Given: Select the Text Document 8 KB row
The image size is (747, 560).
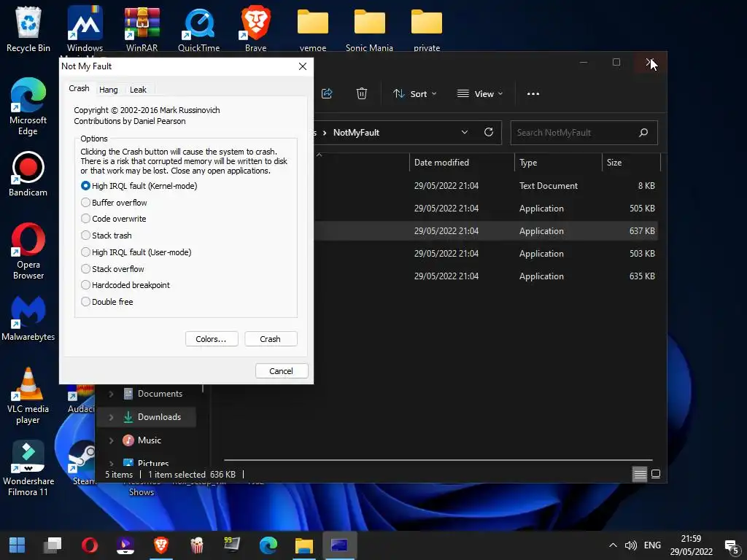Looking at the screenshot, I should pyautogui.click(x=487, y=186).
